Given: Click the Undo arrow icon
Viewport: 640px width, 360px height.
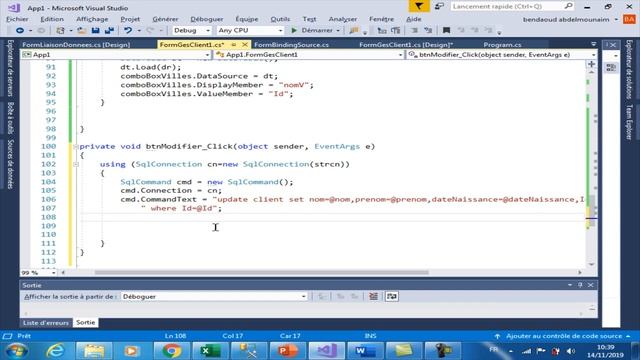Looking at the screenshot, I should 128,30.
